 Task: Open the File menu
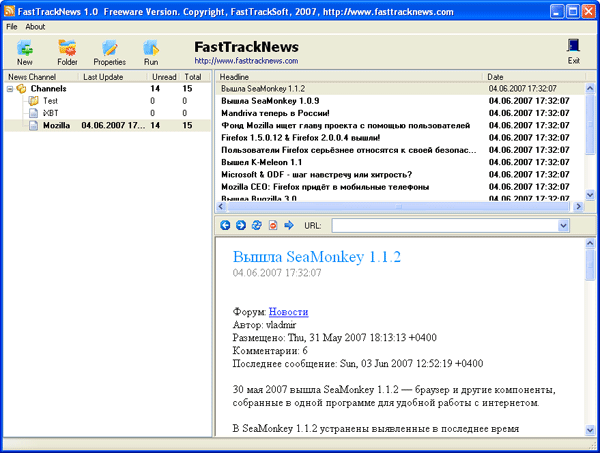(12, 27)
